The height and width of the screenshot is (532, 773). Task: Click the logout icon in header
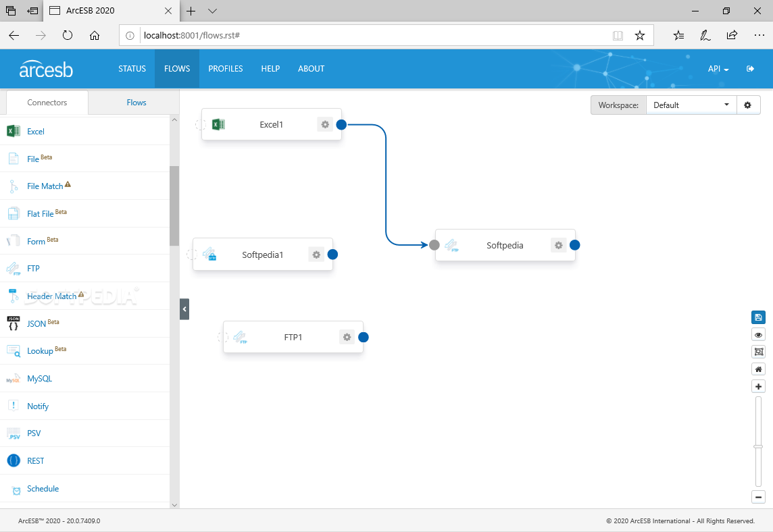pos(750,68)
